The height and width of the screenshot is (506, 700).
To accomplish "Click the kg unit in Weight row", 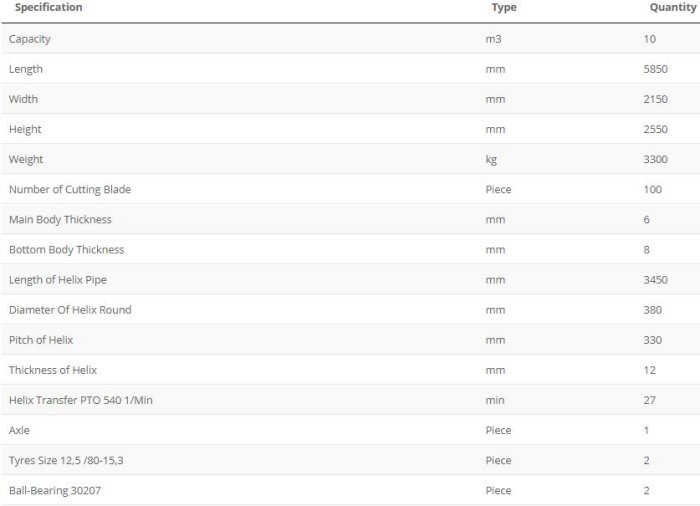I will (491, 159).
